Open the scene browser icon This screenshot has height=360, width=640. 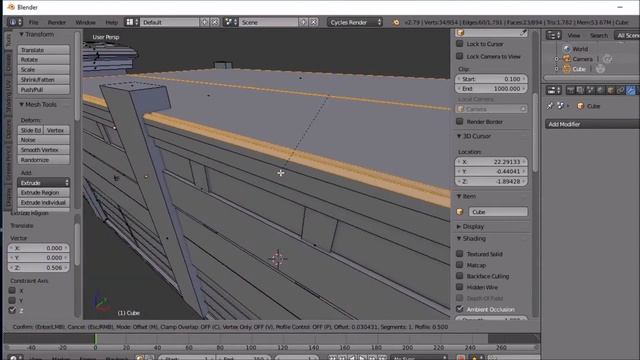[x=231, y=22]
